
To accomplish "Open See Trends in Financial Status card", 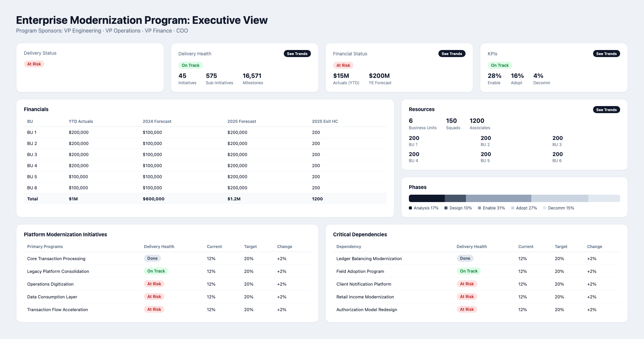I will pos(452,54).
